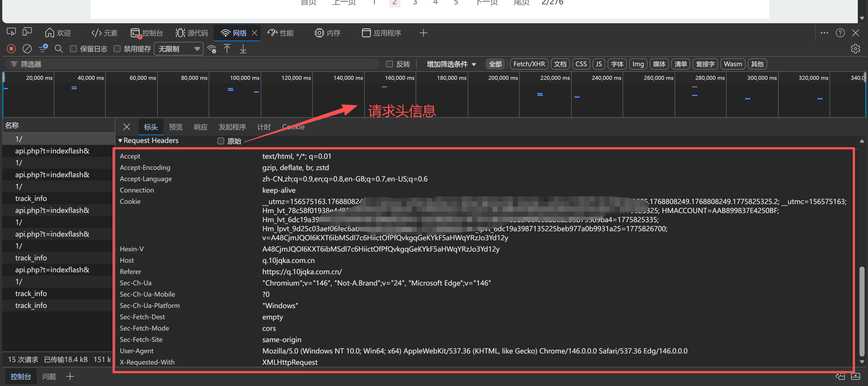Click the export HAR download arrow

click(x=243, y=49)
